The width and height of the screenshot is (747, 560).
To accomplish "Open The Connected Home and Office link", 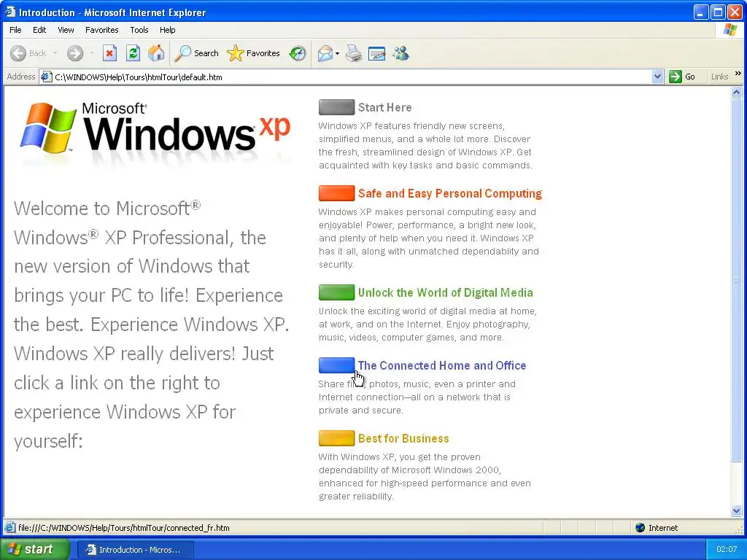I will point(441,365).
